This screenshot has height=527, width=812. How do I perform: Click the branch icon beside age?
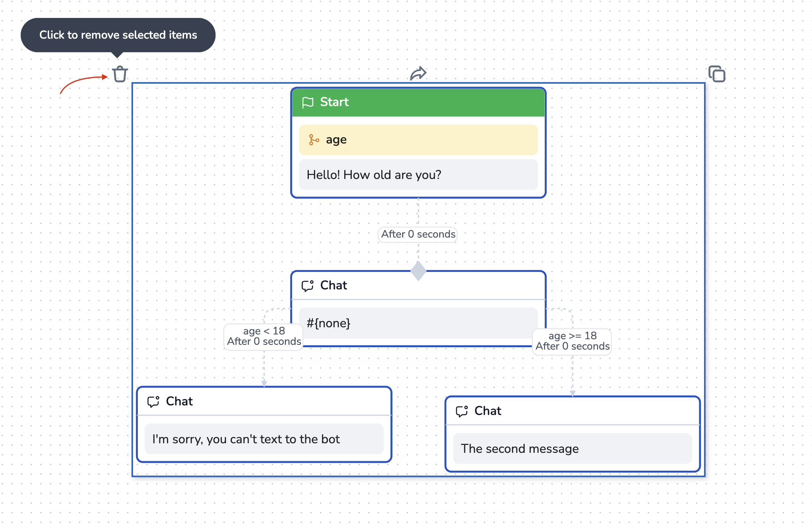click(x=314, y=140)
